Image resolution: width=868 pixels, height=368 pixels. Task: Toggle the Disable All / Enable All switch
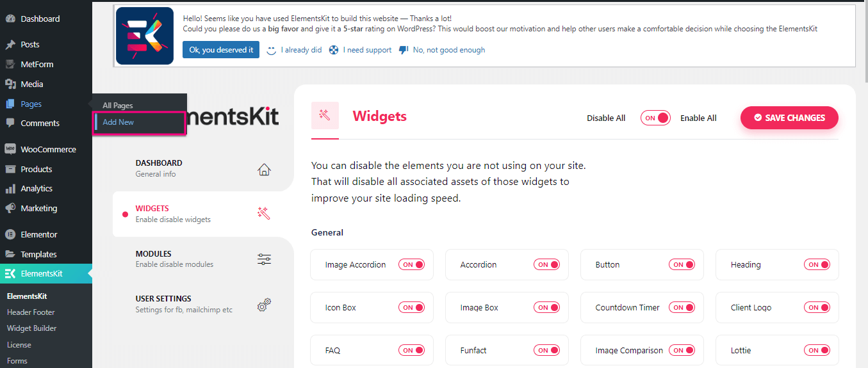pyautogui.click(x=655, y=118)
